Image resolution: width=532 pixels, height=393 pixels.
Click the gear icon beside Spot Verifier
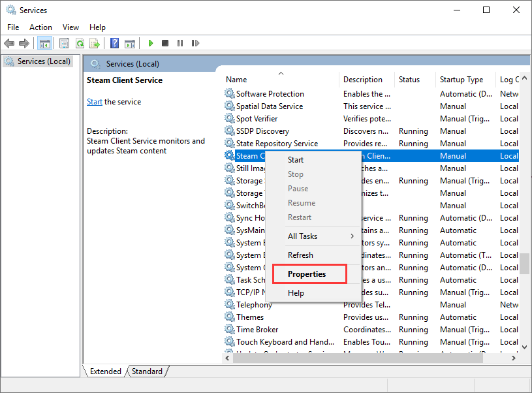point(229,118)
